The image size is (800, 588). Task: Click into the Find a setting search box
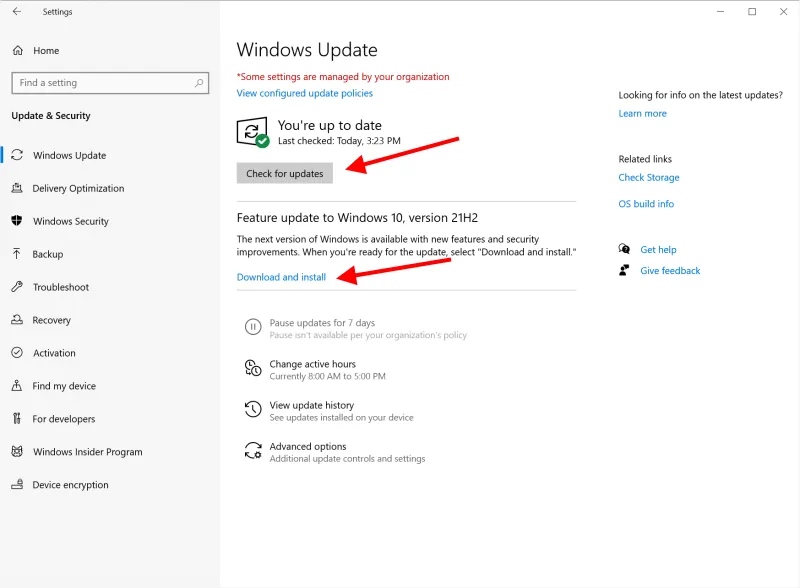coord(110,83)
